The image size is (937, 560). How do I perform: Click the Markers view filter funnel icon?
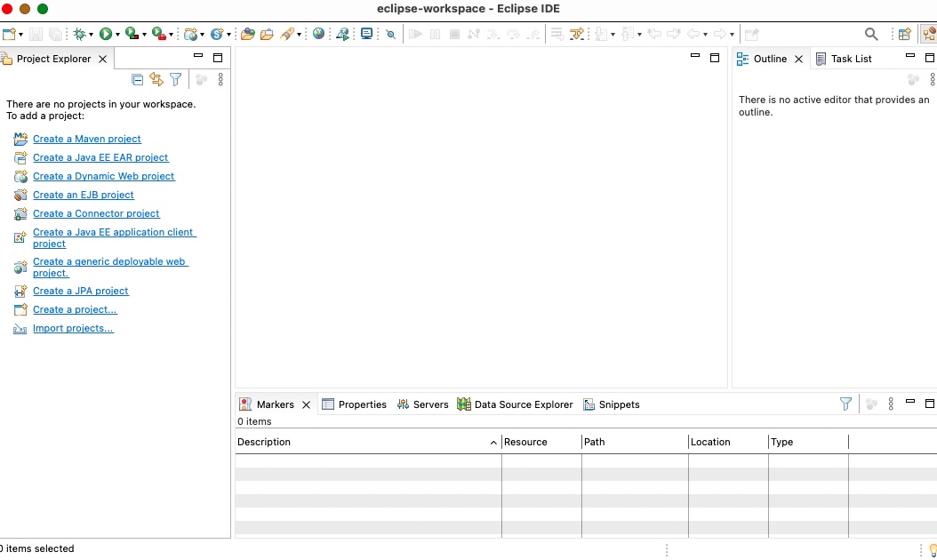point(845,404)
